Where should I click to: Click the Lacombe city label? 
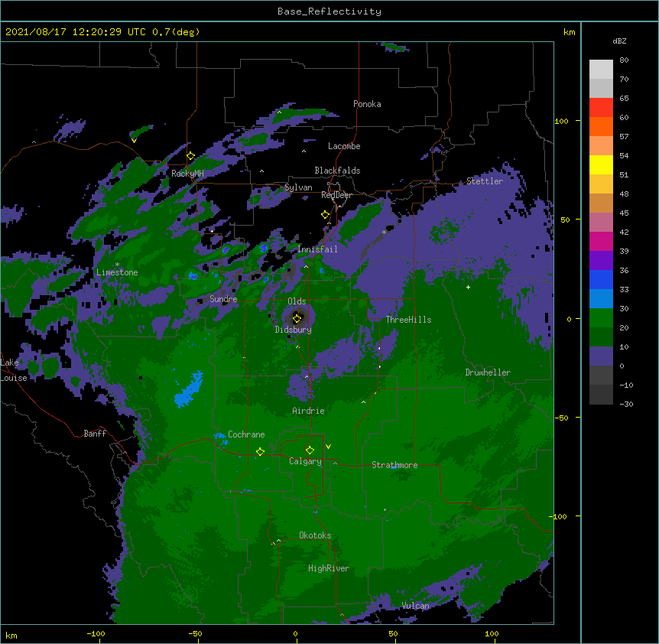(x=344, y=146)
